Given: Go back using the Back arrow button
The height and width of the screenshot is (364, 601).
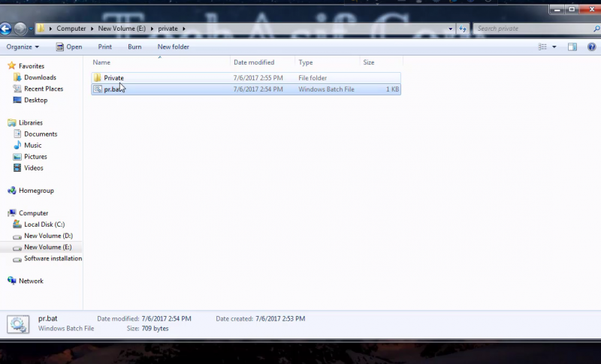Looking at the screenshot, I should tap(5, 29).
